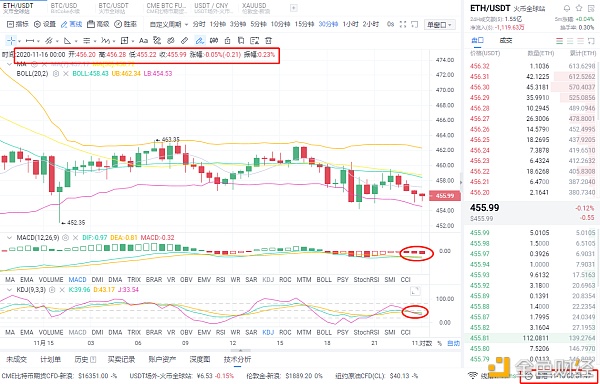Click ask price row 456.32

[532, 66]
